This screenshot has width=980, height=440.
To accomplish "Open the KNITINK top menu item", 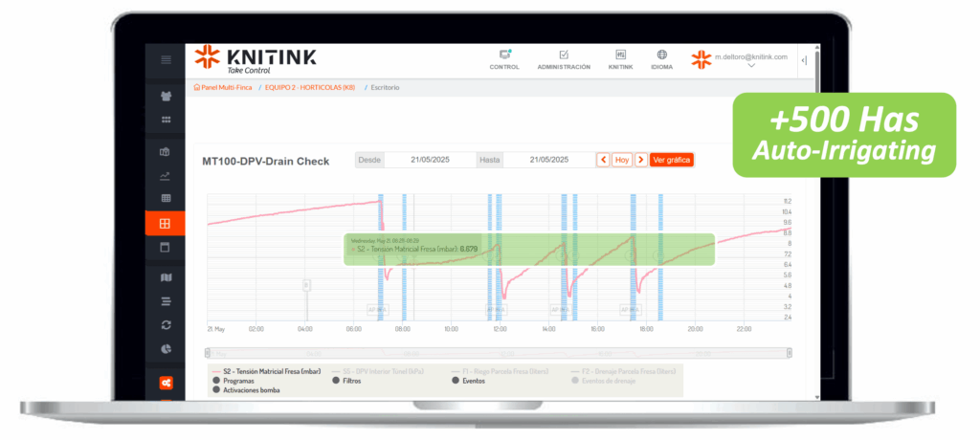I will pyautogui.click(x=620, y=59).
